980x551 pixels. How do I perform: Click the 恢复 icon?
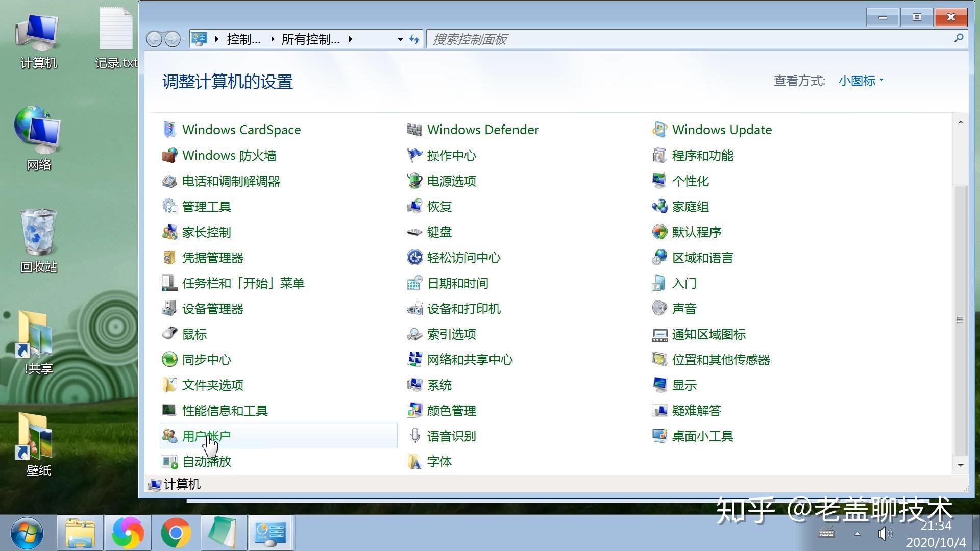(414, 206)
